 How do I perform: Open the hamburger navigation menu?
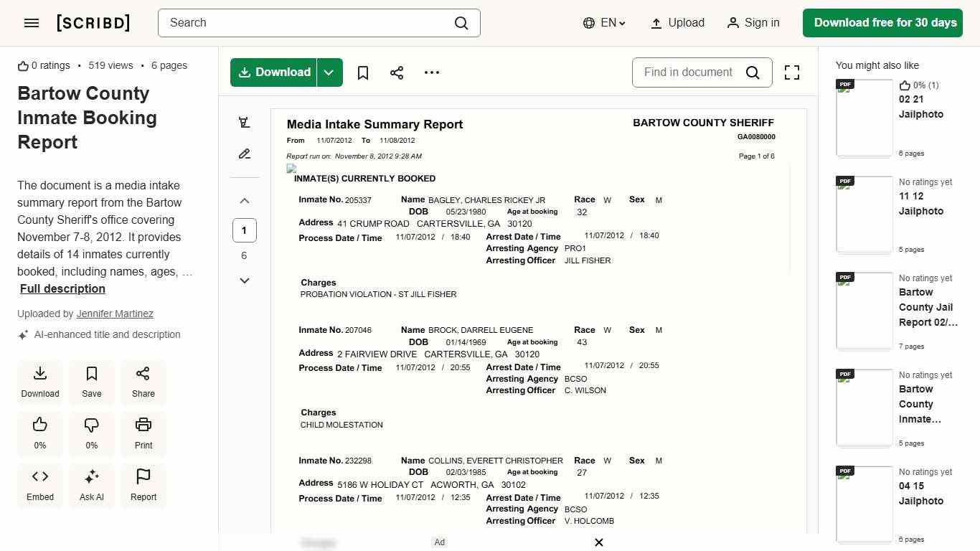[31, 22]
